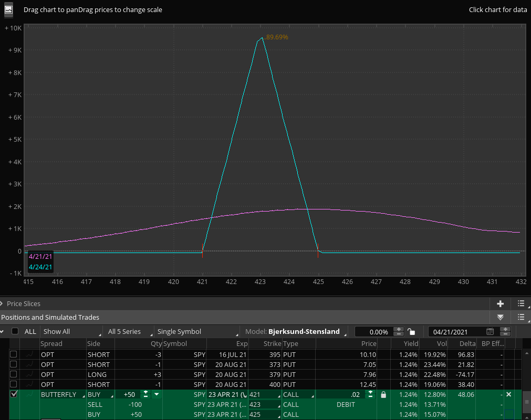Click the price lock icon on butterfly row
The image size is (531, 420).
click(x=383, y=395)
